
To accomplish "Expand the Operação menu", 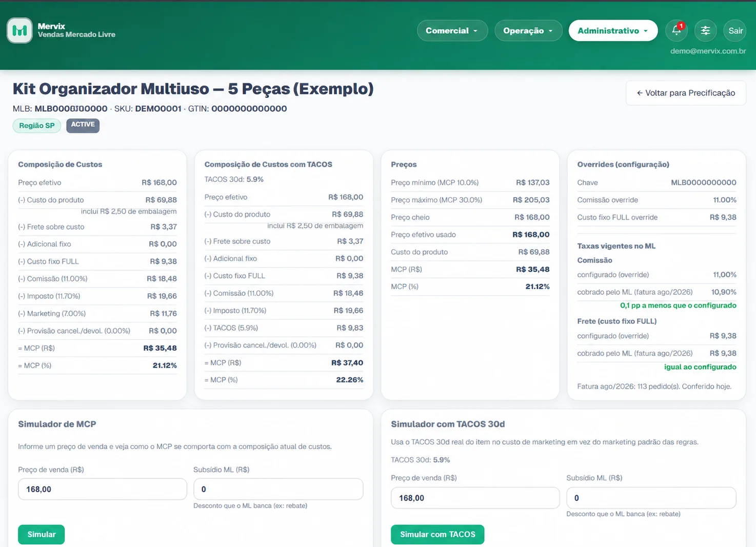I will coord(528,31).
